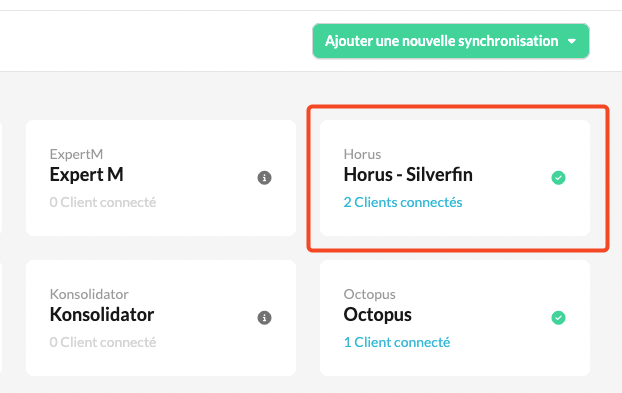The image size is (622, 393).
Task: Click the small grey Konsolidator provider label
Action: click(x=89, y=294)
